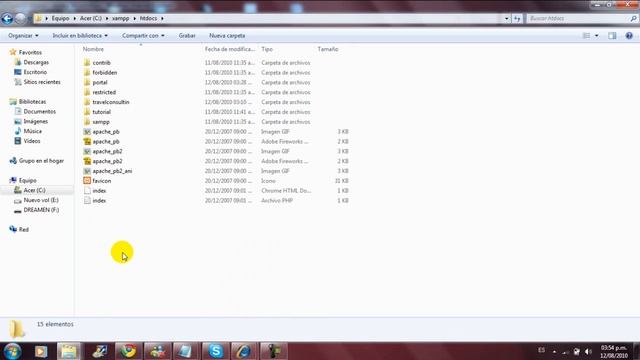Screen dimensions: 640x360
Task: Sort by the Nombre column header
Action: [93, 49]
